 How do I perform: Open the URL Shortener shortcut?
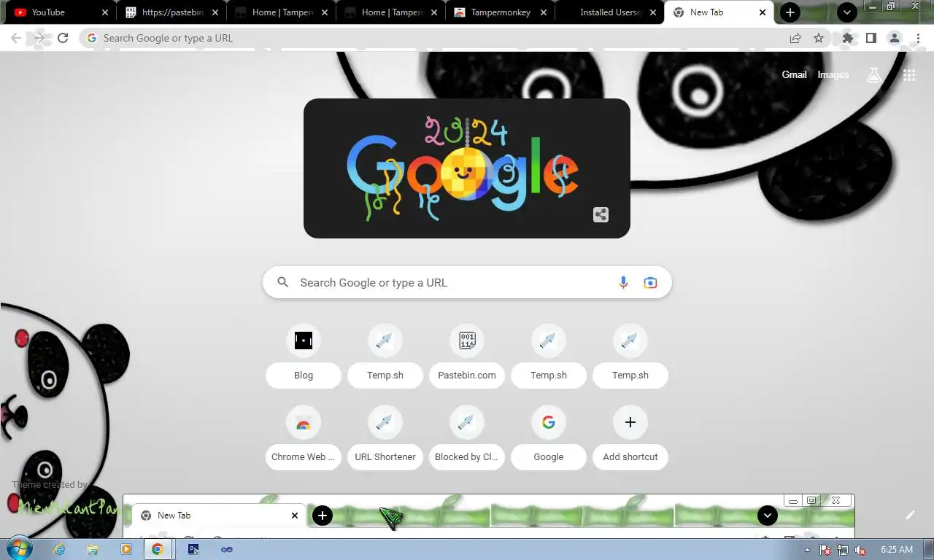tap(385, 438)
